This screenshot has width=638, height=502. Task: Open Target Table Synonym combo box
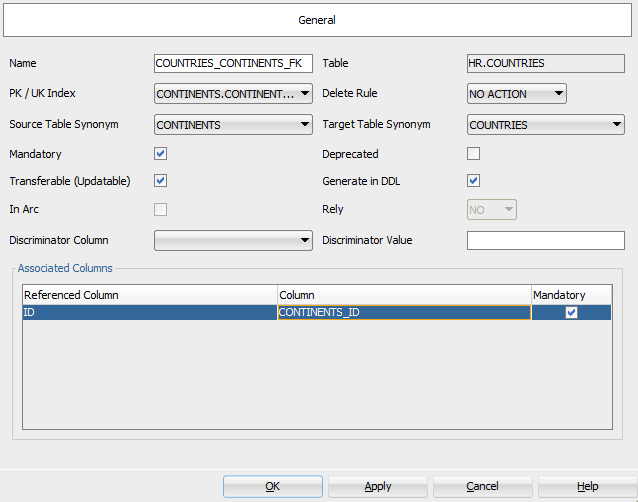[546, 125]
